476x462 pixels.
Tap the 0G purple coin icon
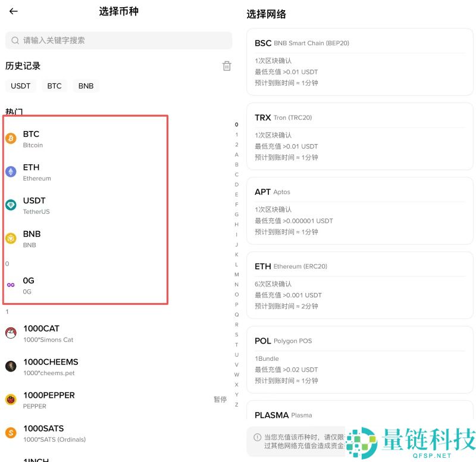tap(11, 285)
